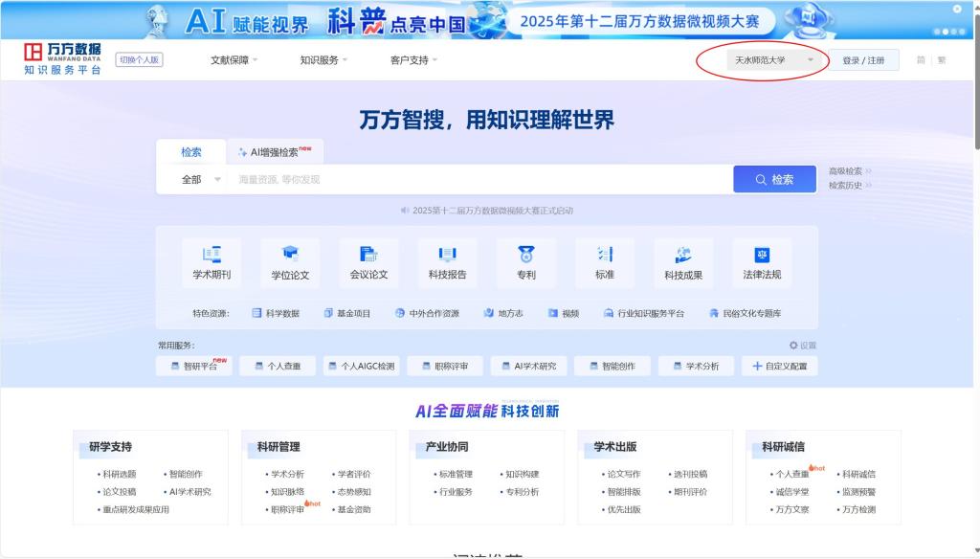Image resolution: width=980 pixels, height=559 pixels.
Task: Open 万方检测 under 科研诚信
Action: (858, 509)
